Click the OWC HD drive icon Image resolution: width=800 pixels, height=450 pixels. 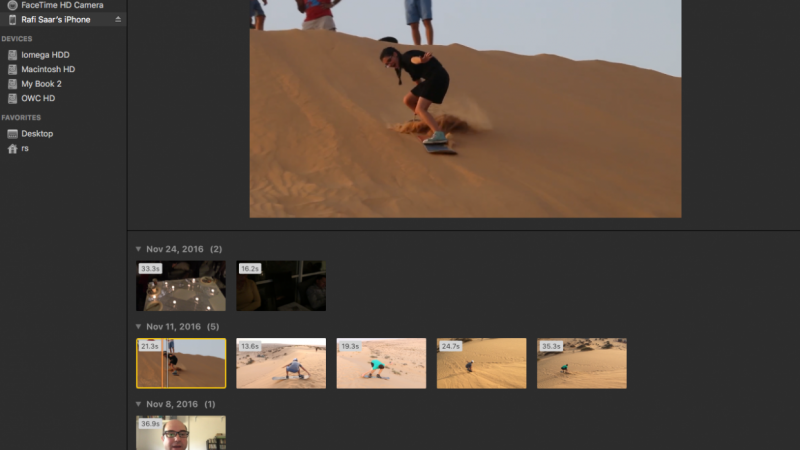[x=12, y=98]
